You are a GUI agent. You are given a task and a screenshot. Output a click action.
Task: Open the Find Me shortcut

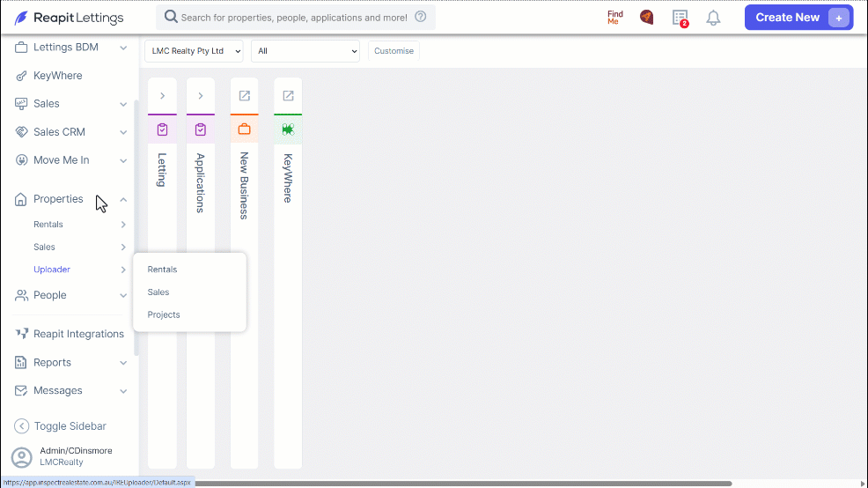tap(615, 18)
